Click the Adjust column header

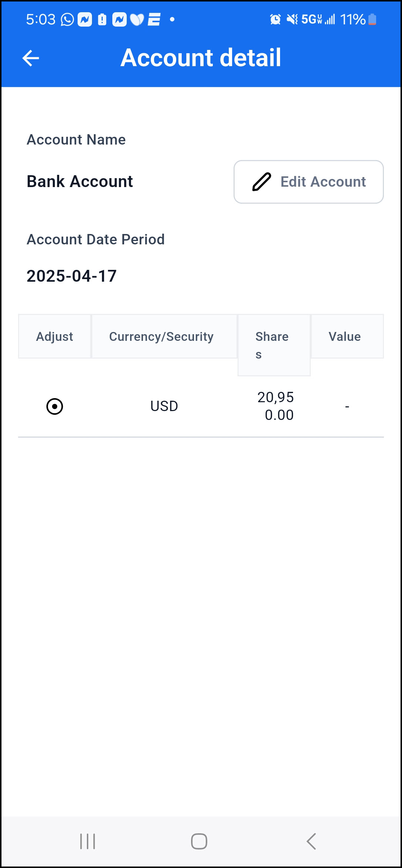(x=55, y=336)
